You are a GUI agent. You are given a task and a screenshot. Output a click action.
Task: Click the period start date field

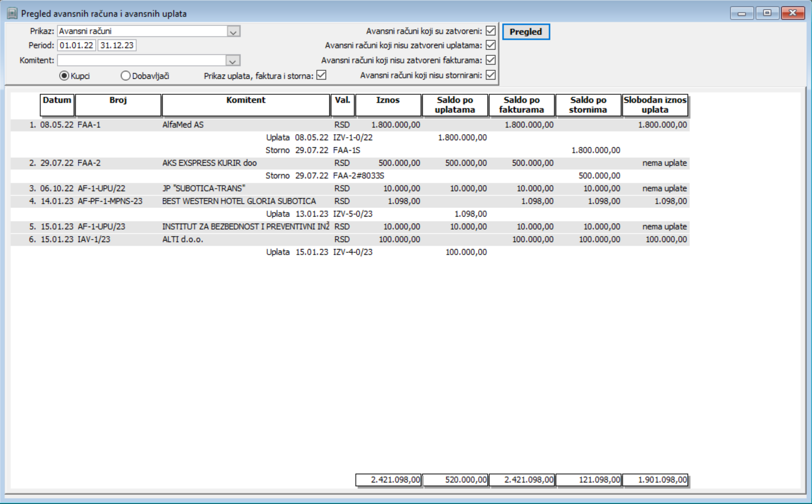pos(76,45)
